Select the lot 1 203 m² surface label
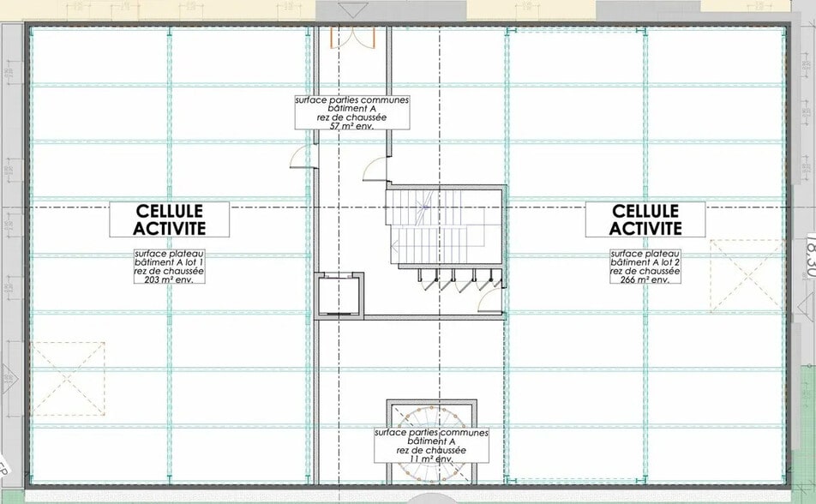Image resolution: width=816 pixels, height=504 pixels. pos(169,267)
